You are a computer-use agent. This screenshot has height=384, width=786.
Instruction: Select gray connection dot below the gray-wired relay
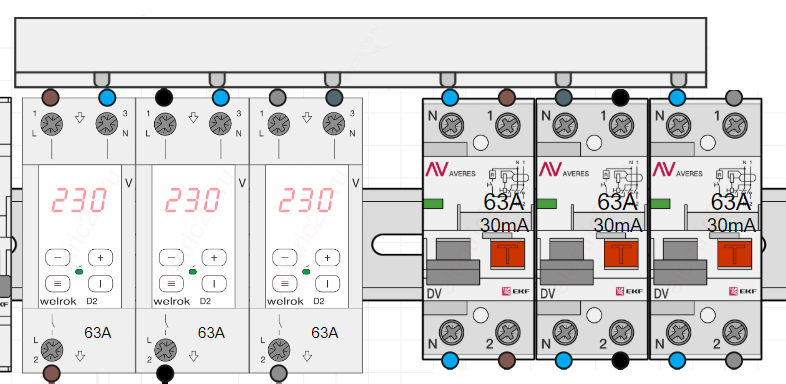[x=279, y=373]
